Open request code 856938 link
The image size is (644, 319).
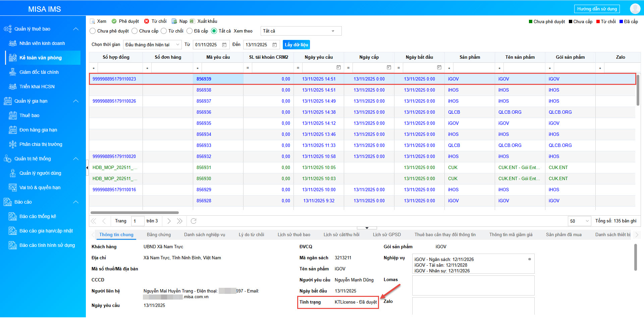(x=204, y=90)
